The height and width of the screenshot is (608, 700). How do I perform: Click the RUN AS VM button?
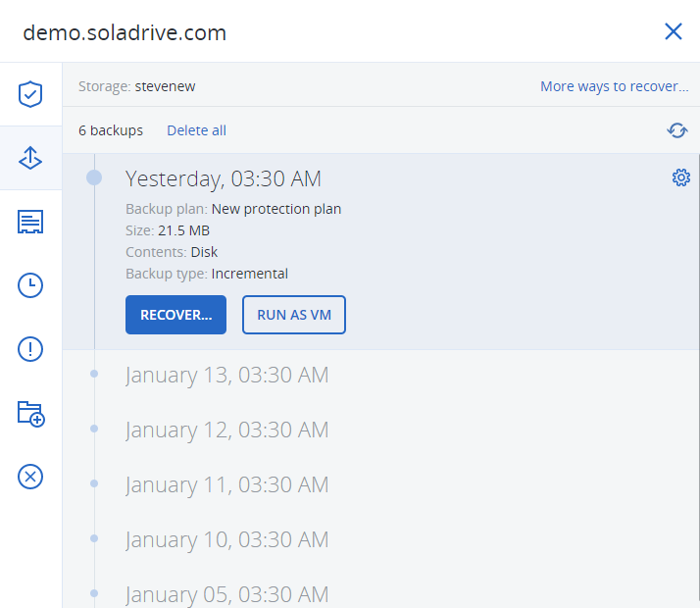[x=294, y=315]
